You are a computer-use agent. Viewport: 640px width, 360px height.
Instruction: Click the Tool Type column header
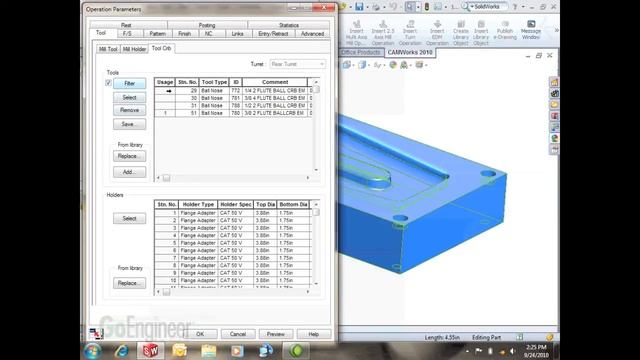tap(214, 82)
